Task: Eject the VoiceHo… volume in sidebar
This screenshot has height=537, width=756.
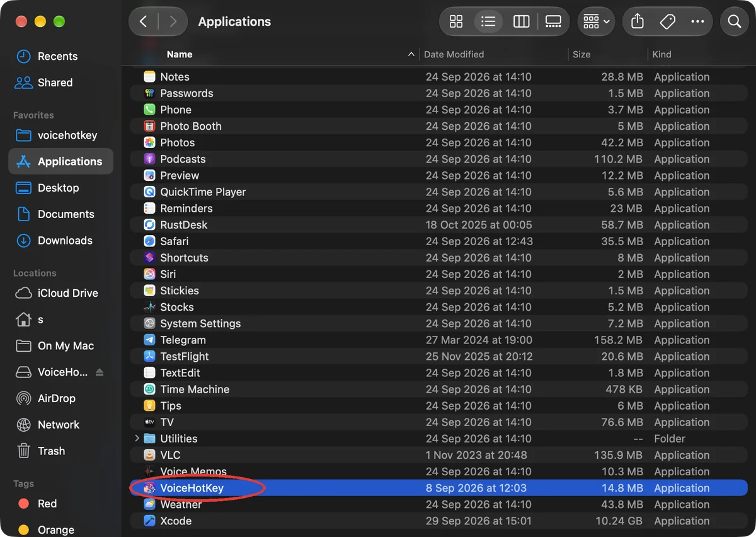Action: (100, 372)
